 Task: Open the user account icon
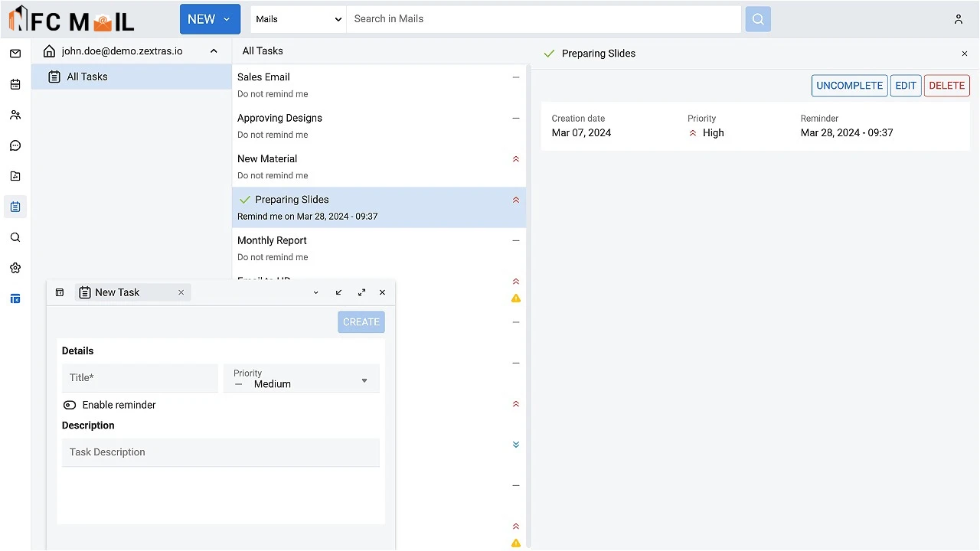[x=959, y=19]
